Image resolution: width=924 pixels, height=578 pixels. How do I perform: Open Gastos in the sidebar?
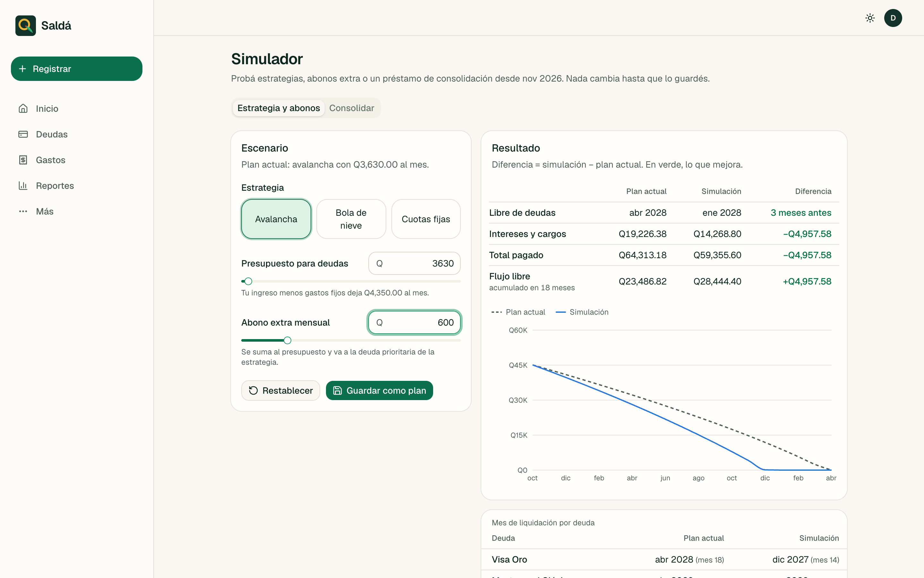[76, 160]
